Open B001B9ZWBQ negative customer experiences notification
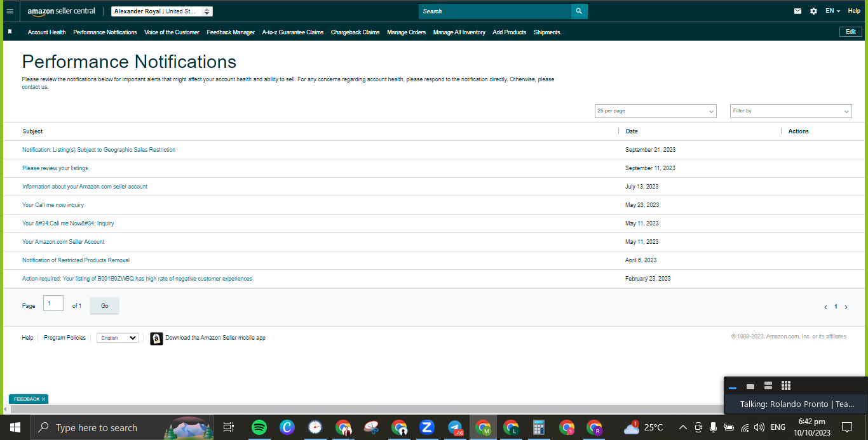This screenshot has width=868, height=440. [x=137, y=279]
